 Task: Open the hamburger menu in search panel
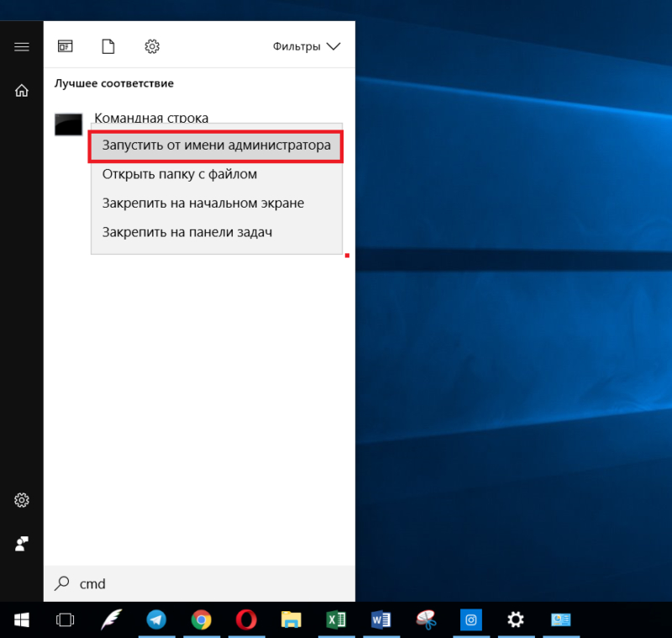tap(22, 47)
